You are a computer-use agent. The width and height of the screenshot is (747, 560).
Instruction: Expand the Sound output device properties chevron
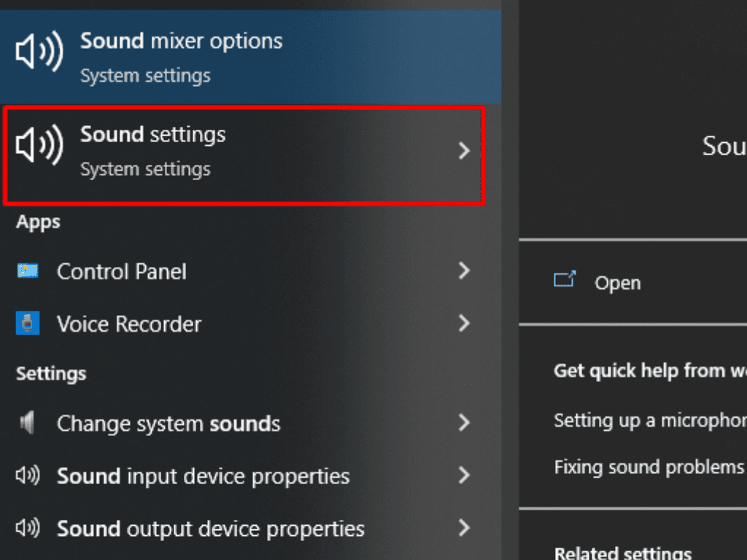pos(464,528)
